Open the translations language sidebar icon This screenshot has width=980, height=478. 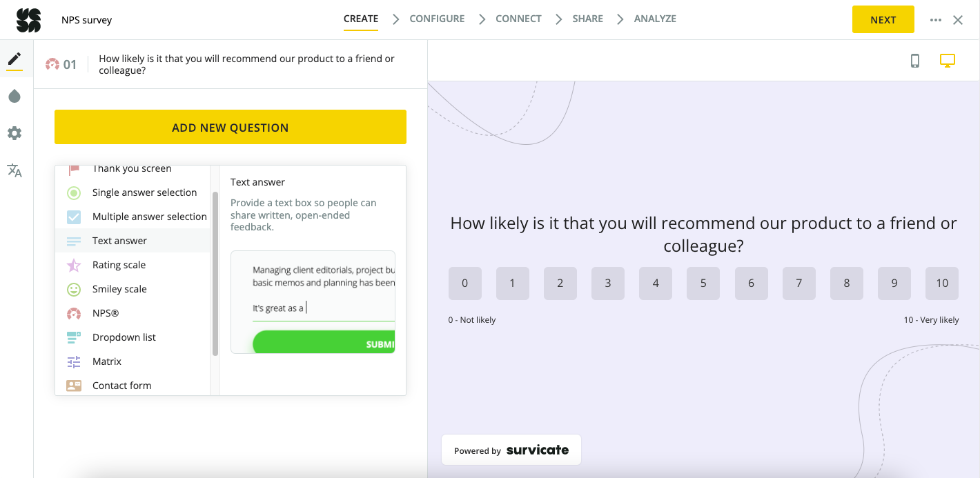tap(14, 170)
